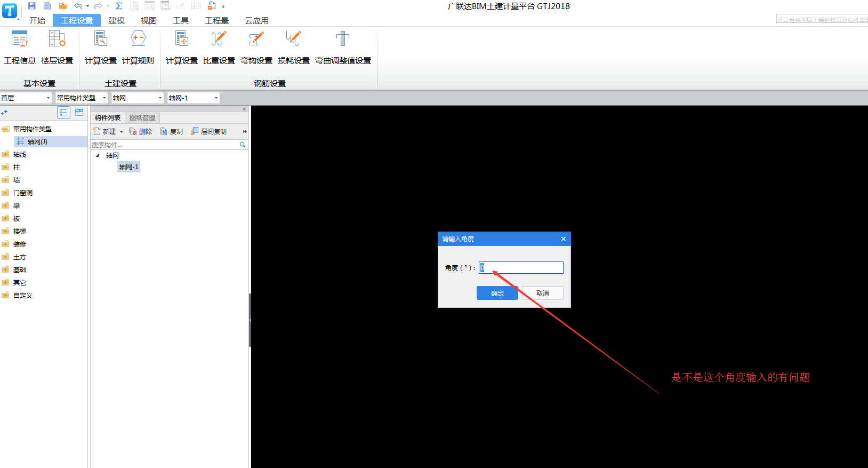
Task: Click 确定 in the angle dialog
Action: 497,293
